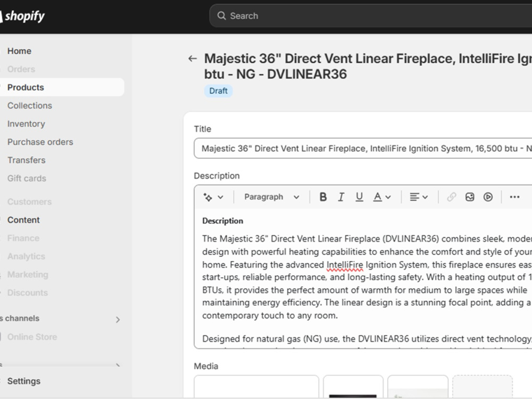Click the Draft status badge
Screen dimensions: 532x399
pyautogui.click(x=218, y=91)
